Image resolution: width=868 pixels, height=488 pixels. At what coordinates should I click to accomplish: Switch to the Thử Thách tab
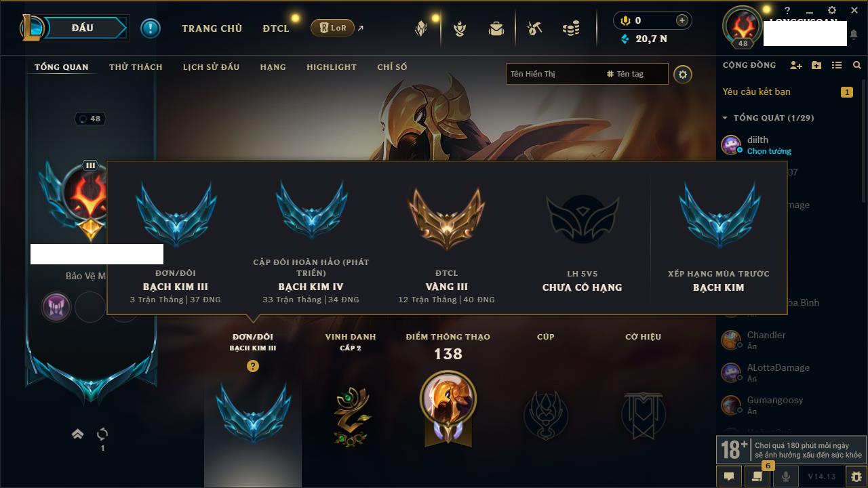click(136, 67)
